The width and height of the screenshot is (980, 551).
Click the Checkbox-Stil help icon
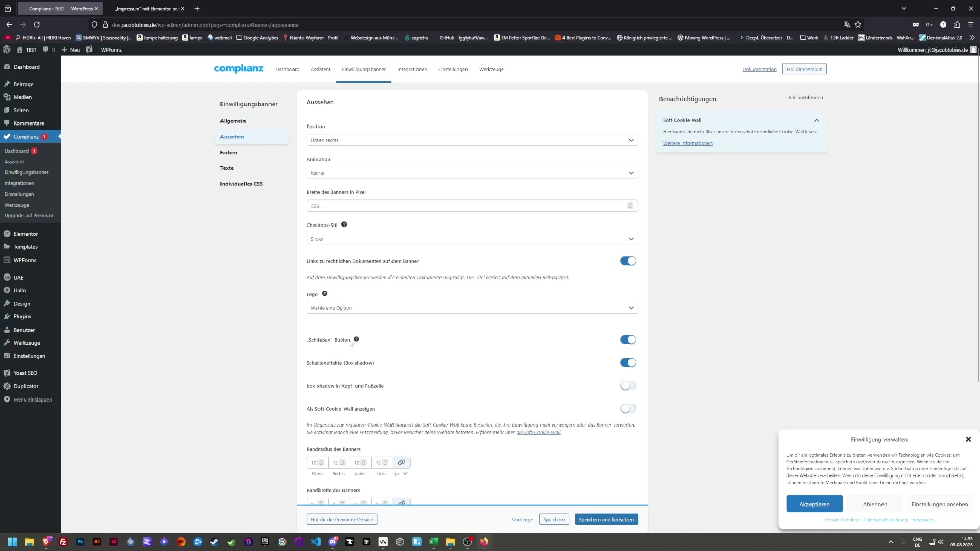coord(345,224)
